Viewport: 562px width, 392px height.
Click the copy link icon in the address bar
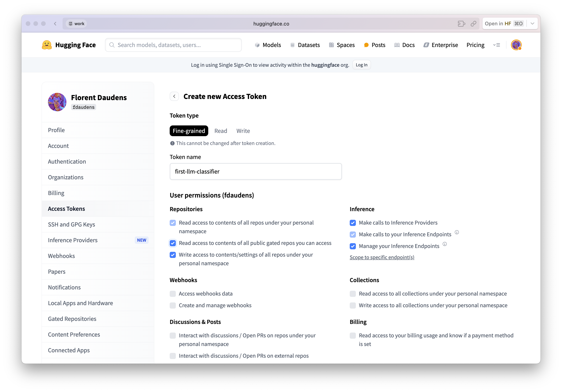point(473,24)
